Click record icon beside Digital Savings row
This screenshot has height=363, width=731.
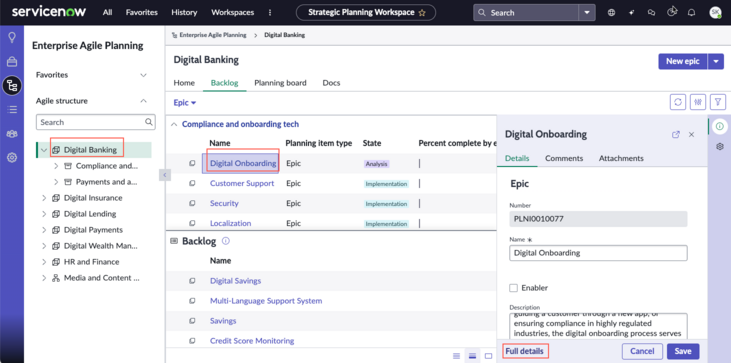tap(192, 281)
